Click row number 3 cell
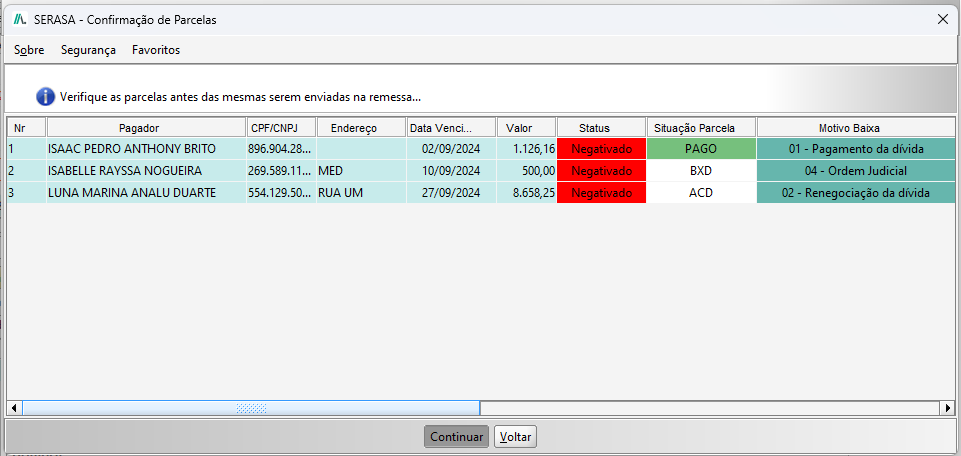The image size is (961, 456). pyautogui.click(x=26, y=193)
